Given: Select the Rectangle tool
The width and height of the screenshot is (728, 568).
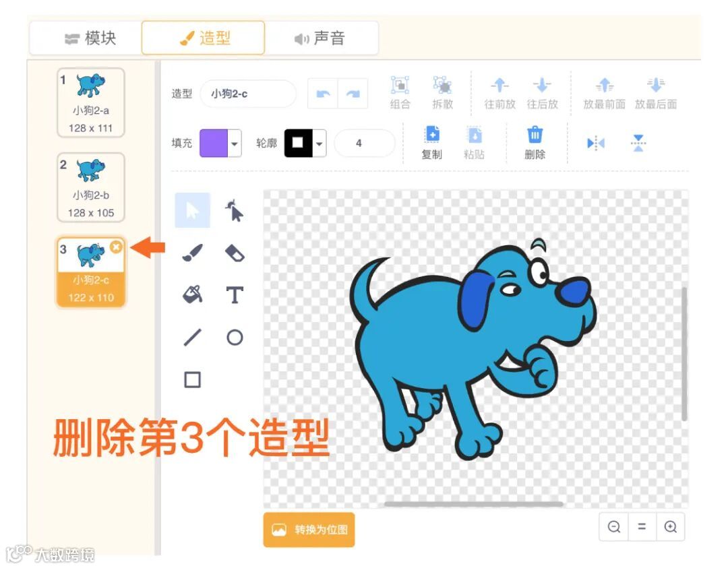Looking at the screenshot, I should pos(192,379).
